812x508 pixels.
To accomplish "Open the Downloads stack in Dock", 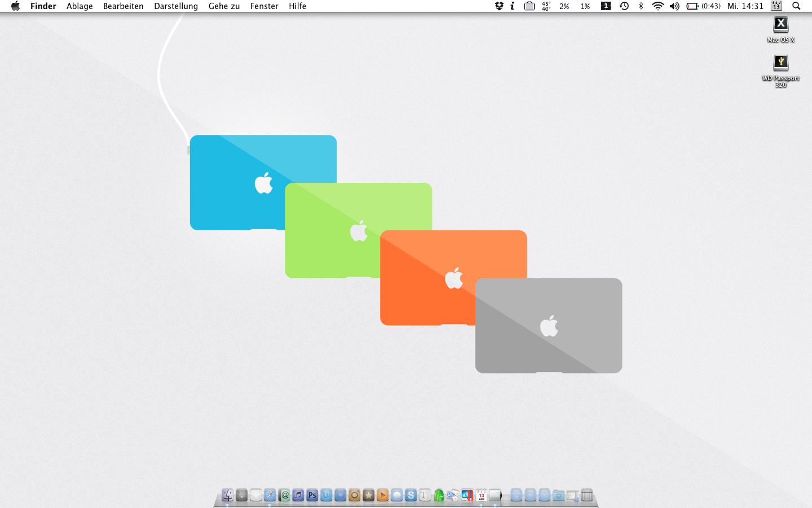I will [x=544, y=495].
